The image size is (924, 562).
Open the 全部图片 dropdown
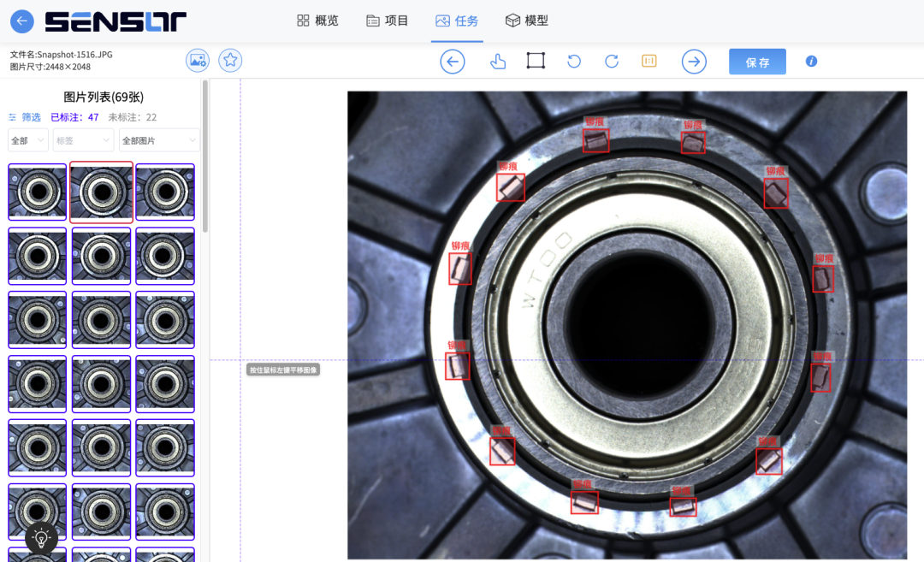(159, 140)
